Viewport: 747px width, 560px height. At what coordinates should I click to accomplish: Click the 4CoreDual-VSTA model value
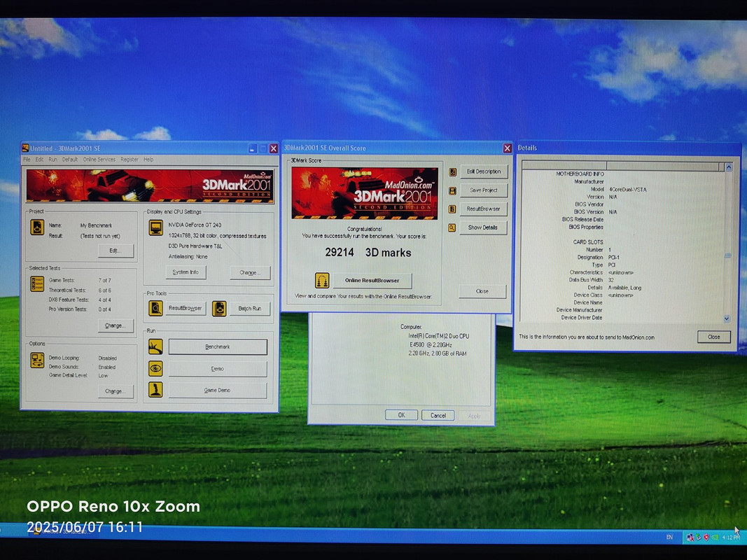[x=627, y=190]
